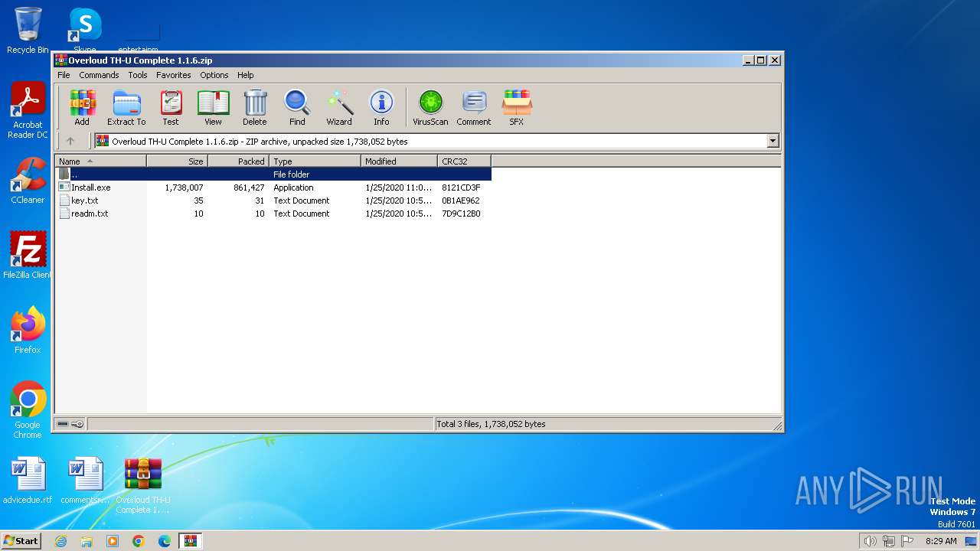Expand the archive path dropdown

pos(773,141)
